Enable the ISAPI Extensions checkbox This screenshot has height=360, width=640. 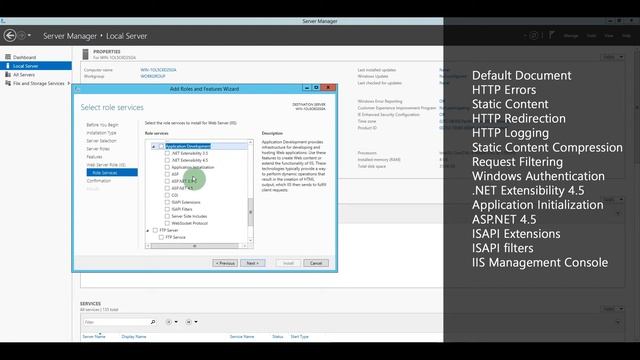[167, 202]
